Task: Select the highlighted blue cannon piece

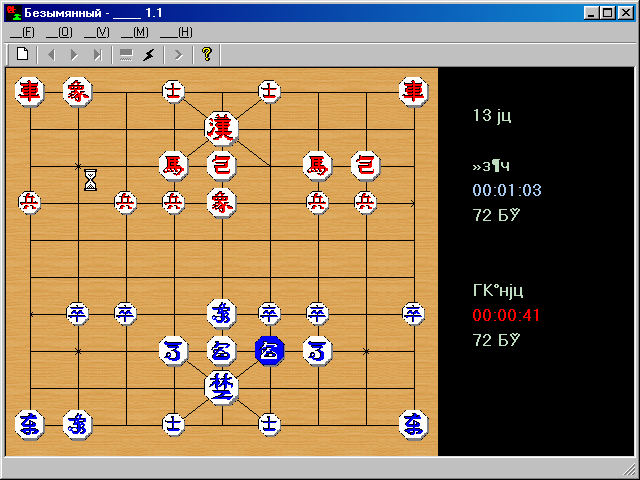Action: pyautogui.click(x=270, y=351)
